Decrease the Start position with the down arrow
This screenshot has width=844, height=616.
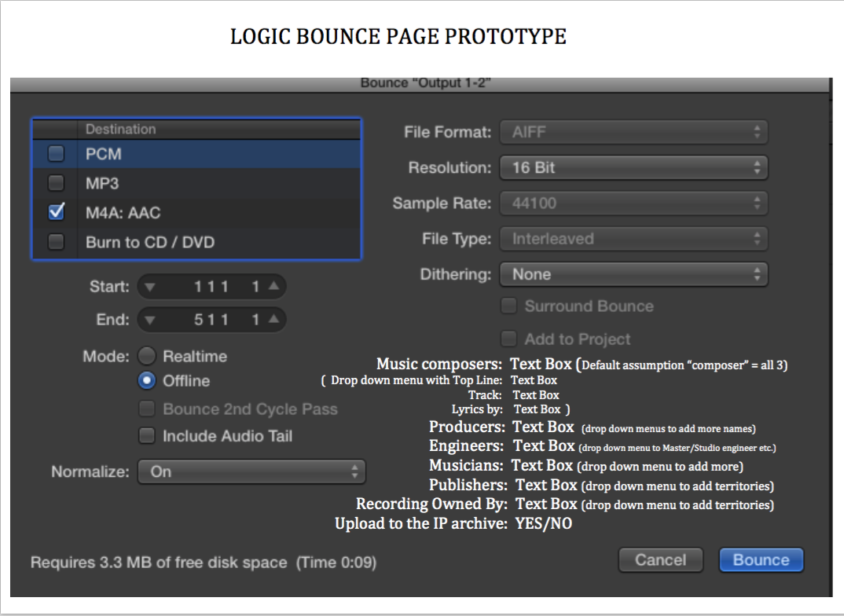click(x=149, y=287)
